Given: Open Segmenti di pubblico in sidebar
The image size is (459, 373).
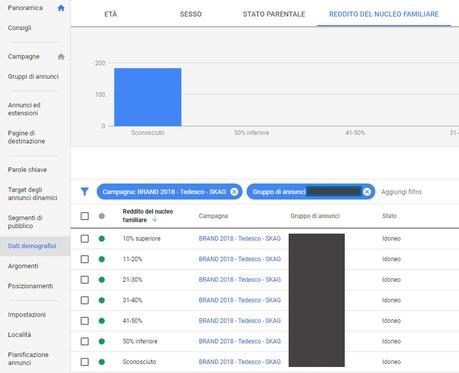Looking at the screenshot, I should tap(25, 222).
